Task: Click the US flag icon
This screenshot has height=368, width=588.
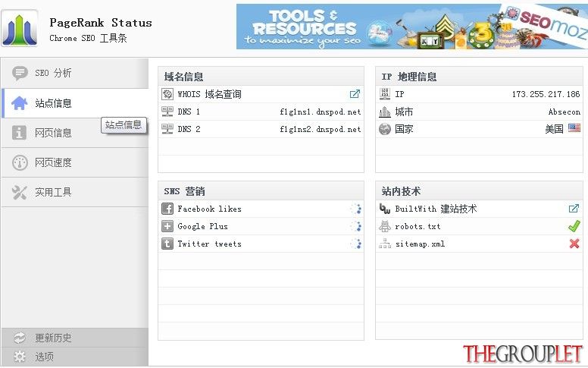Action: 574,128
